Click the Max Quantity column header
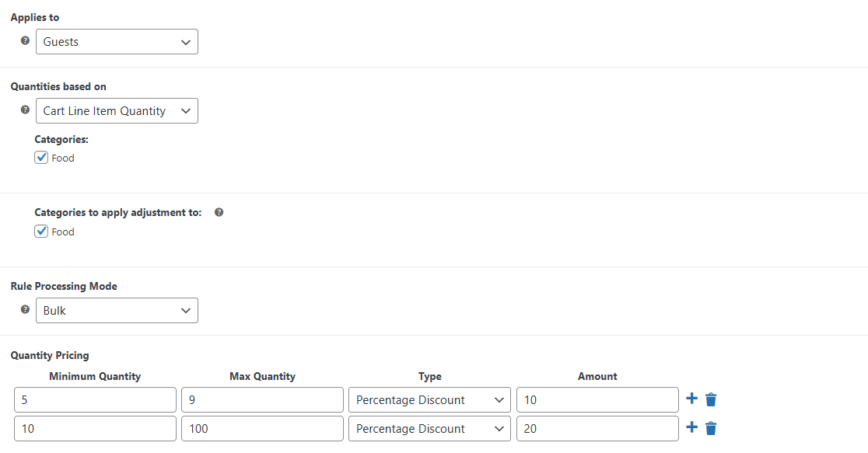The image size is (868, 453). tap(262, 376)
